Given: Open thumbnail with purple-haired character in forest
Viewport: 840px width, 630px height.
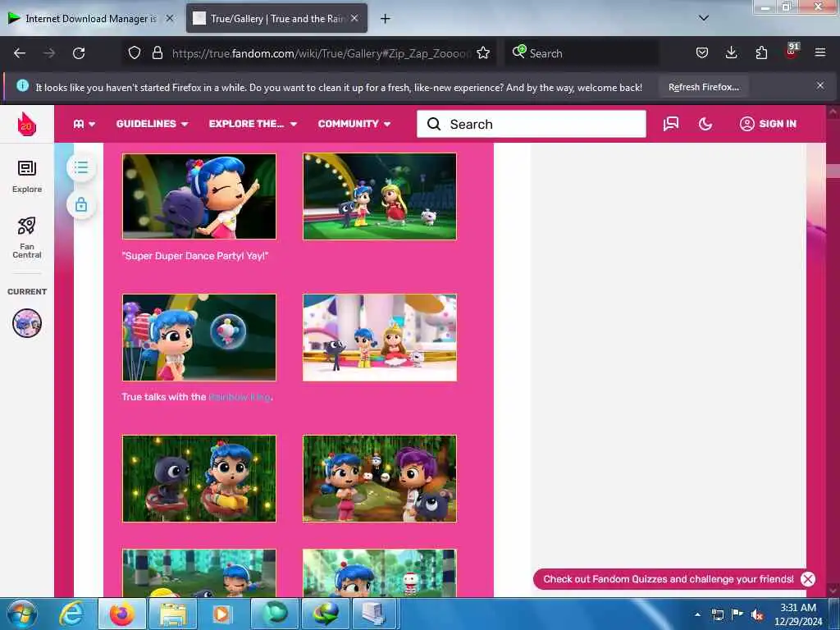Looking at the screenshot, I should 380,478.
